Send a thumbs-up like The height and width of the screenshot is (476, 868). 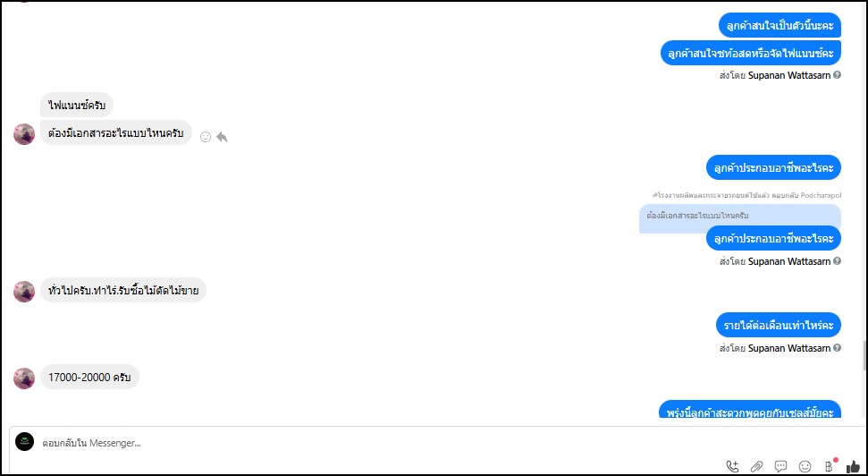pyautogui.click(x=853, y=466)
